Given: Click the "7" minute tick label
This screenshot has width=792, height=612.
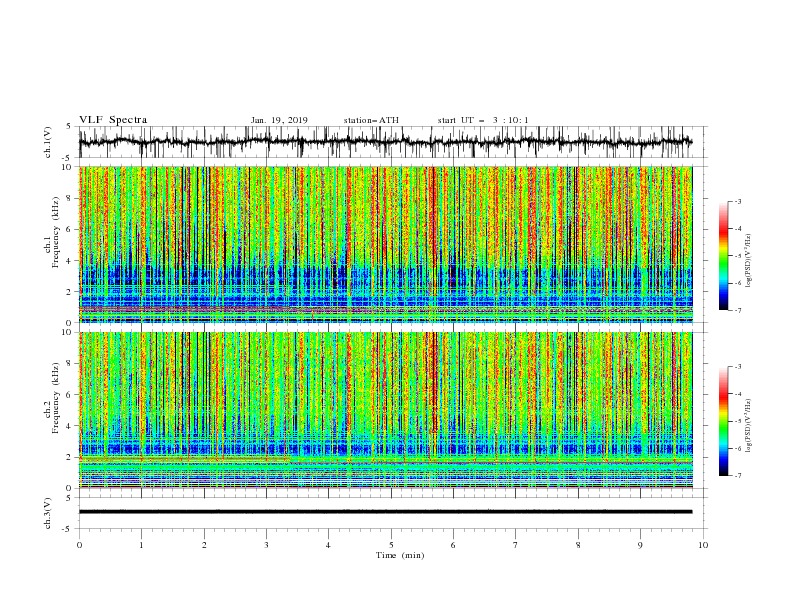Looking at the screenshot, I should [x=516, y=545].
